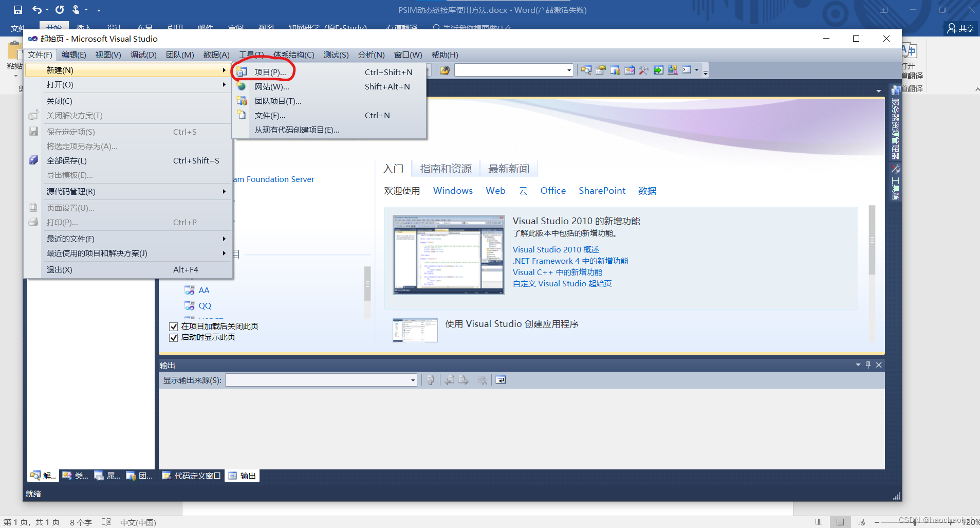Click the clear all output icon
Screen dimensions: 980x528
(x=482, y=380)
